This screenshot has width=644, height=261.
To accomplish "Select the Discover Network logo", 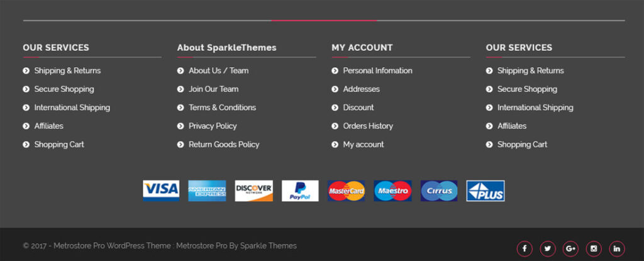I will click(253, 191).
